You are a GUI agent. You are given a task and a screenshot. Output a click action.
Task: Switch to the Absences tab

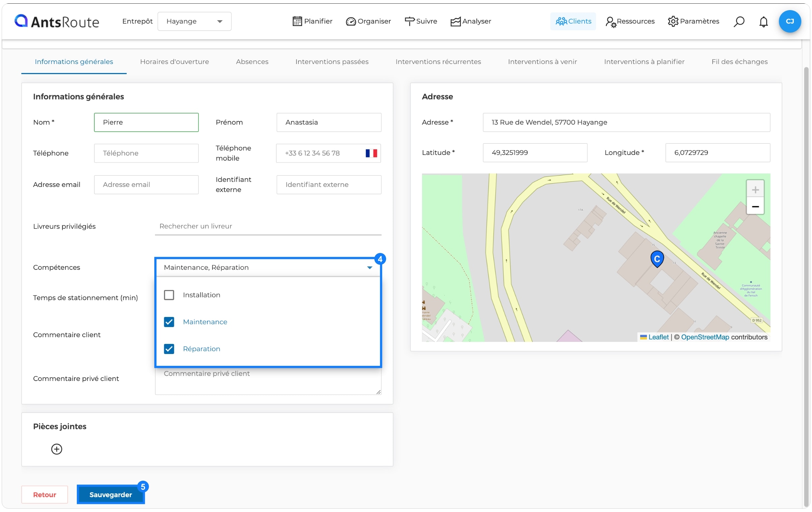(x=252, y=62)
